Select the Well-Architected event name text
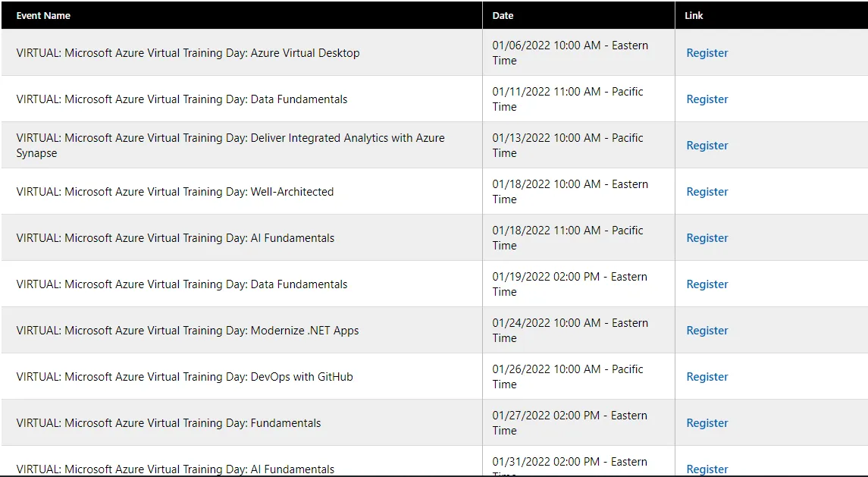 coord(175,192)
